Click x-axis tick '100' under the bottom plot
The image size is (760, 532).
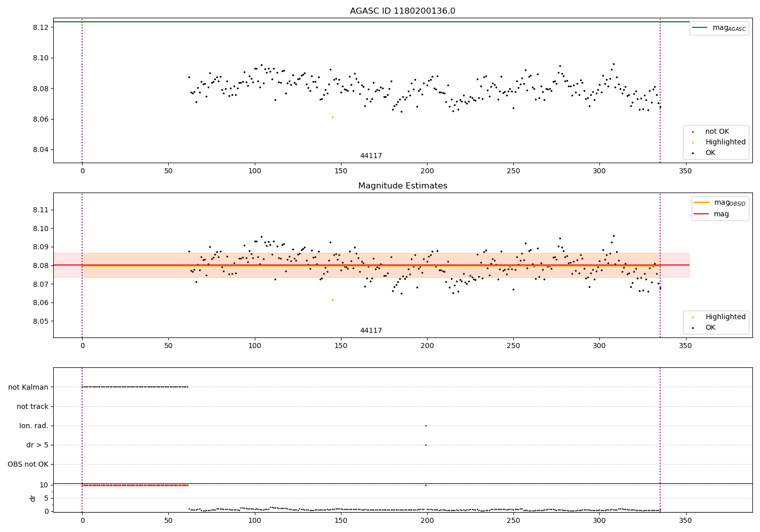pos(255,520)
